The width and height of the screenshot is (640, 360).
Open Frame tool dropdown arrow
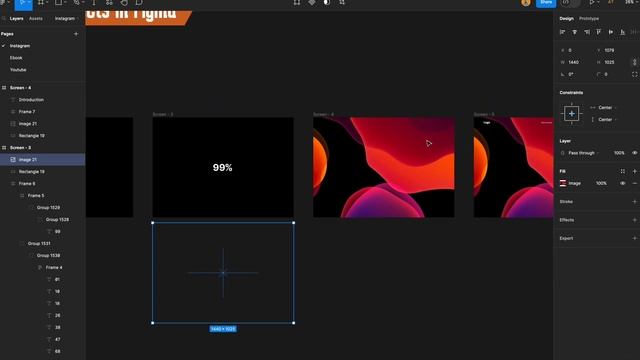click(46, 3)
